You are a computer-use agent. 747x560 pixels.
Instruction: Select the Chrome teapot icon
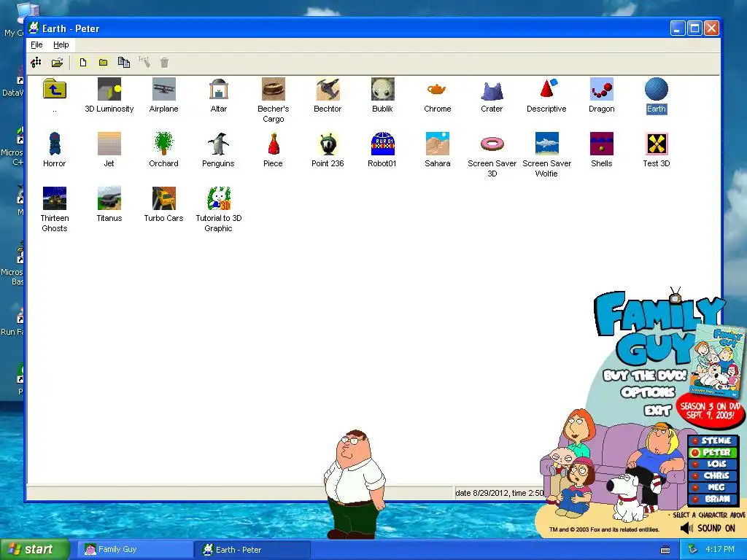pyautogui.click(x=438, y=90)
